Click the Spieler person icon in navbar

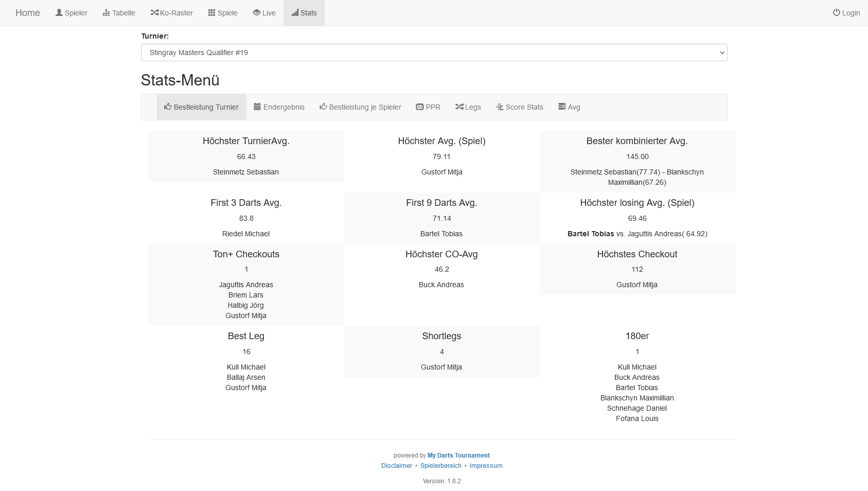(59, 12)
